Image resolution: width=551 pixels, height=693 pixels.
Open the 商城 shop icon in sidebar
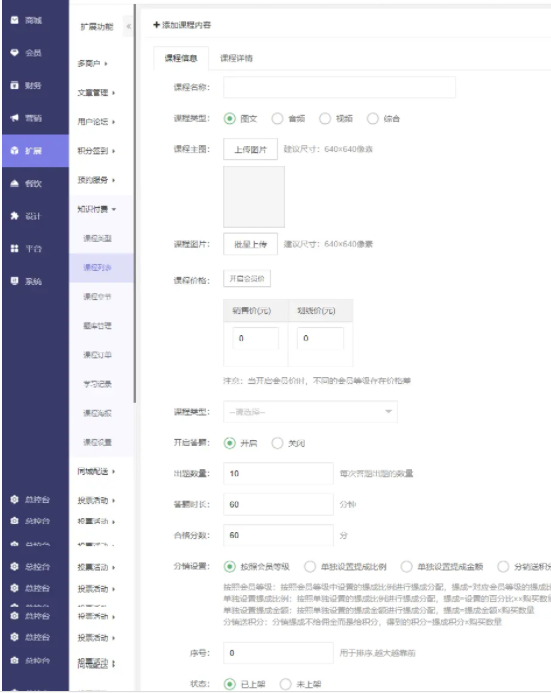(15, 20)
